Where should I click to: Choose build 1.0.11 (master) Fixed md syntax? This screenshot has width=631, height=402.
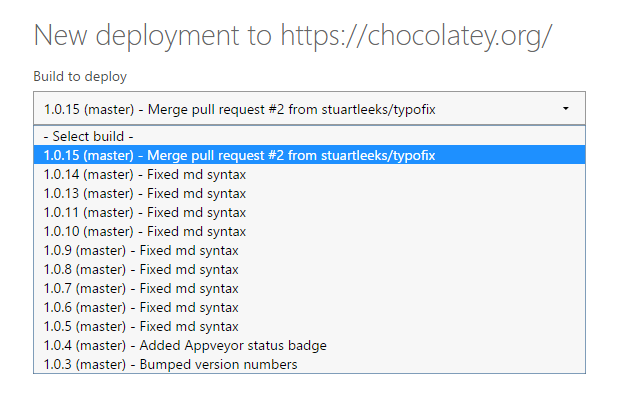[x=145, y=212]
